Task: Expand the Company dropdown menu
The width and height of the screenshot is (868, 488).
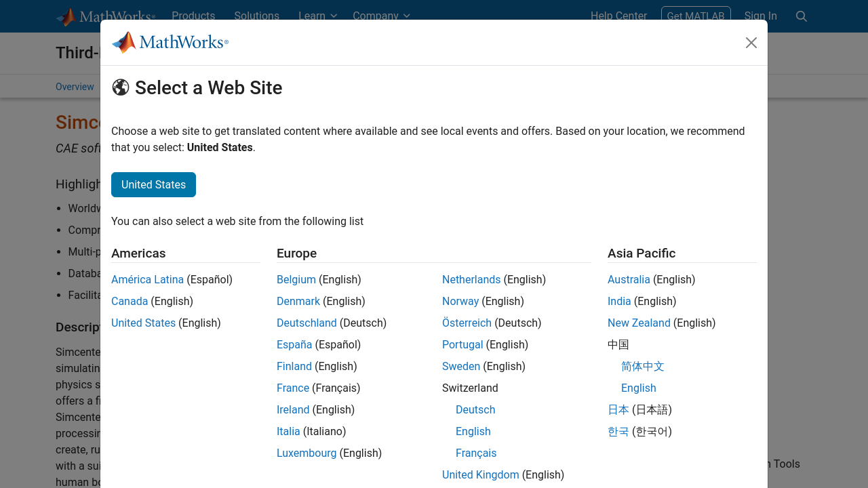Action: (x=381, y=16)
